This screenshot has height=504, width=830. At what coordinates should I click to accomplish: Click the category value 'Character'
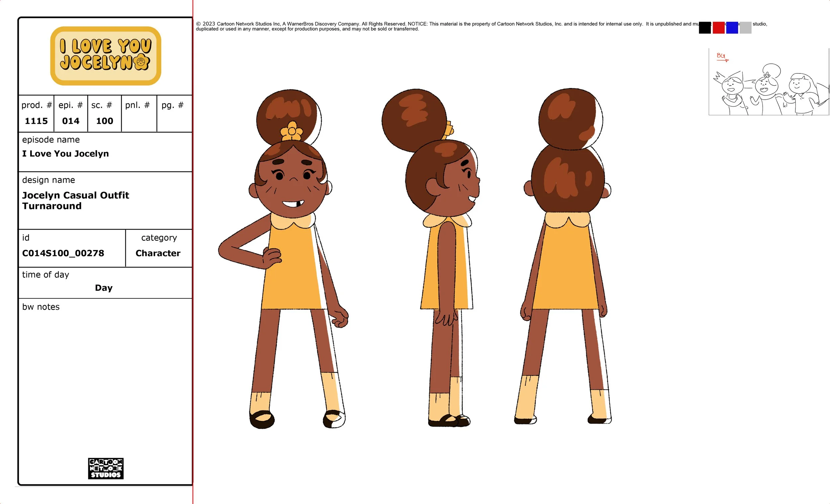click(158, 253)
